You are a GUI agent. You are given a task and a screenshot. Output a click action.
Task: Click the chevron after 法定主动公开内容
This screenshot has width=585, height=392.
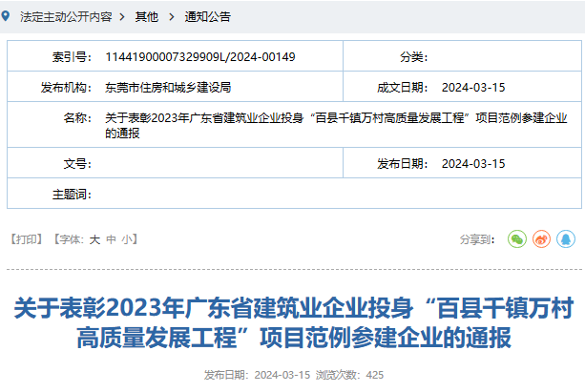pyautogui.click(x=122, y=17)
